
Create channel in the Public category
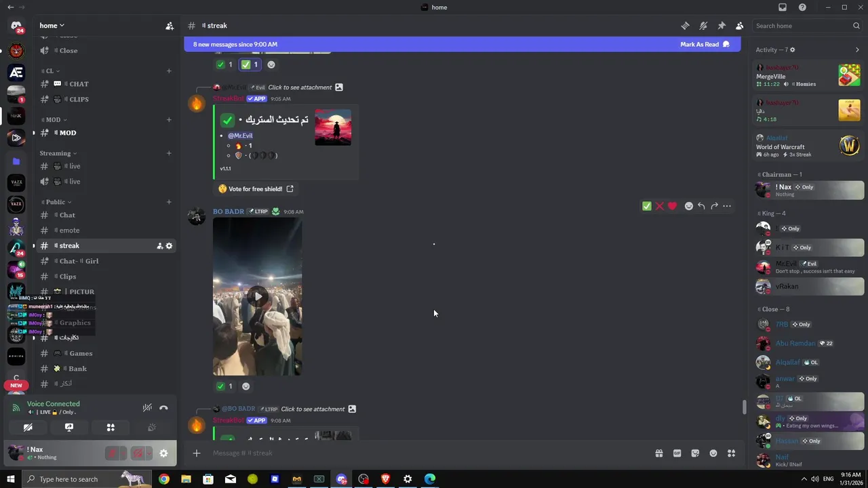pos(169,202)
